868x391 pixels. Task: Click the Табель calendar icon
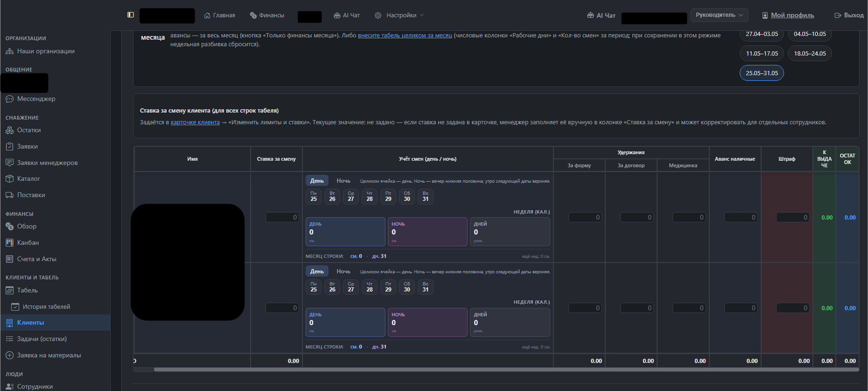(x=9, y=291)
